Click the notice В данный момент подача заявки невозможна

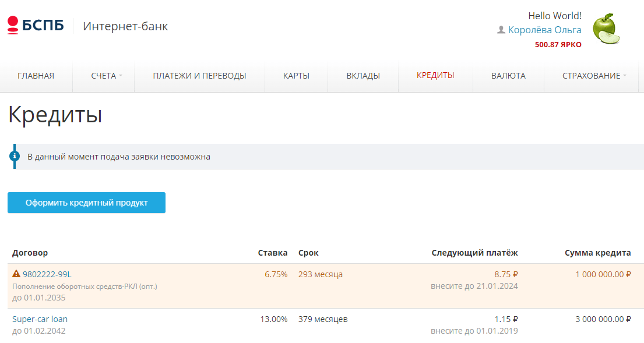coord(119,157)
